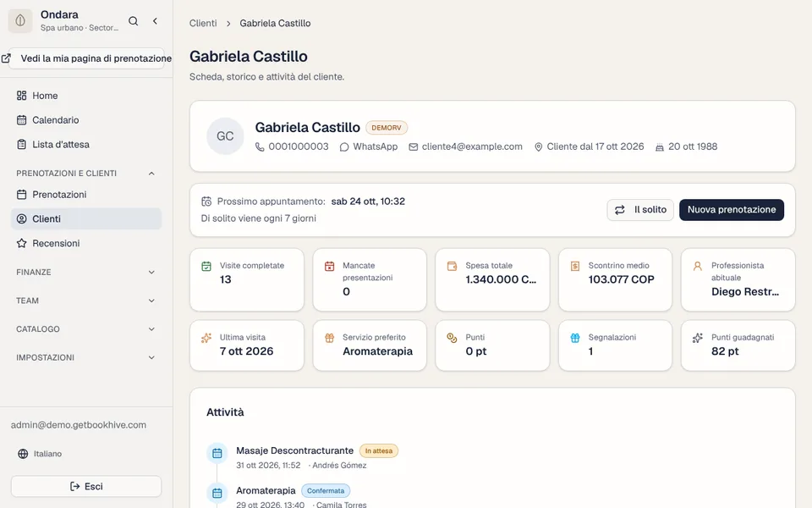Click the sab 24 ott, 10:32 appointment time
Viewport: 812px width, 508px height.
368,202
